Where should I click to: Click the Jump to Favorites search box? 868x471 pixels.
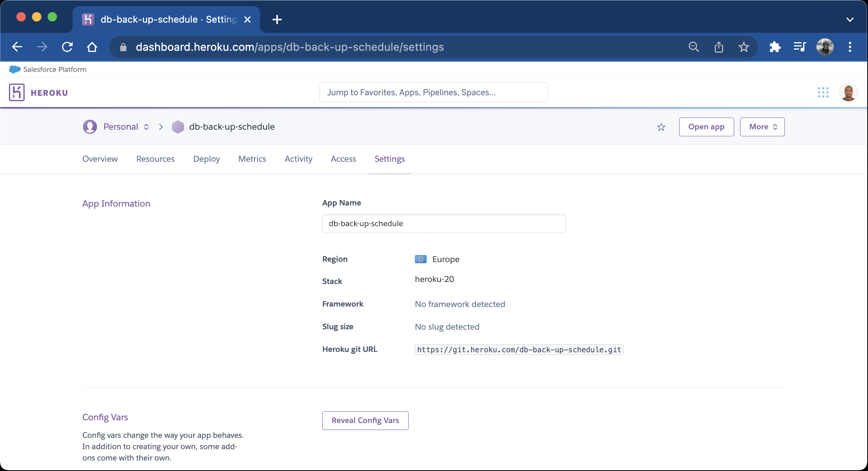click(x=433, y=92)
